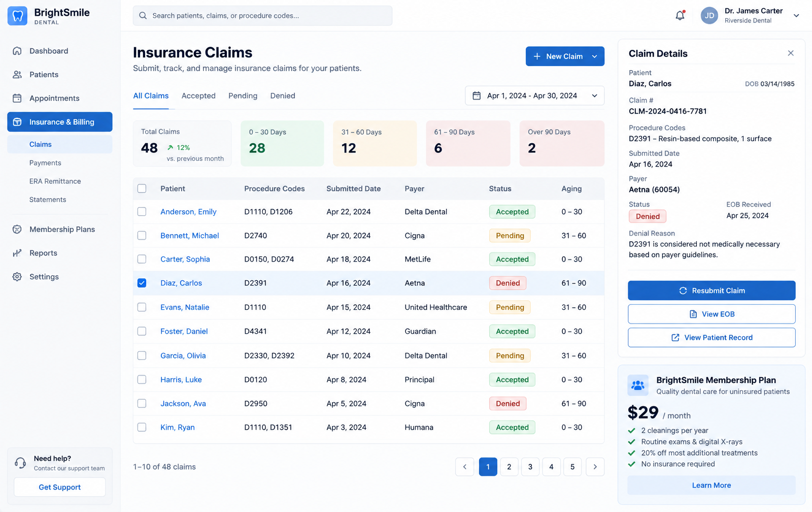812x512 pixels.
Task: Open the Garcia, Olivia patient link
Action: [x=183, y=356]
